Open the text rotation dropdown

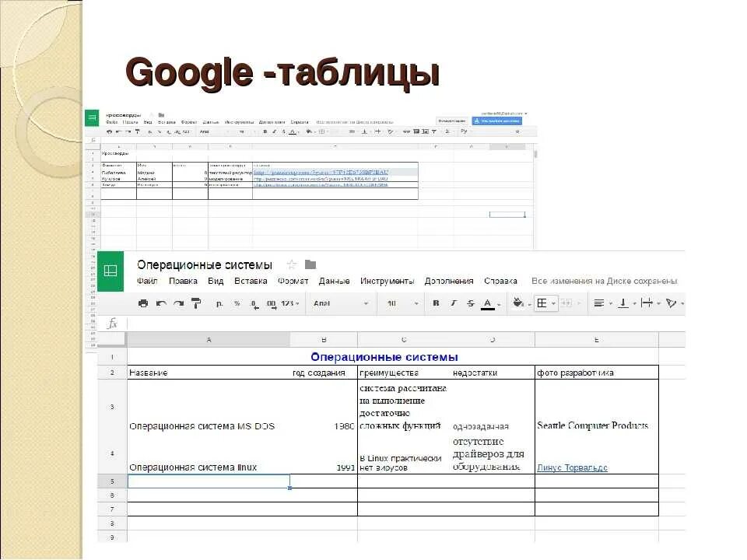(675, 303)
